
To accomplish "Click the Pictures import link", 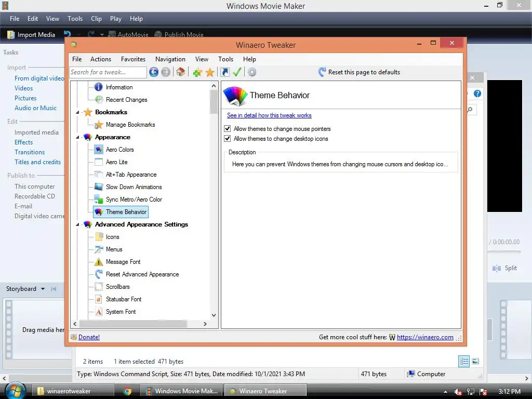I will [x=25, y=98].
